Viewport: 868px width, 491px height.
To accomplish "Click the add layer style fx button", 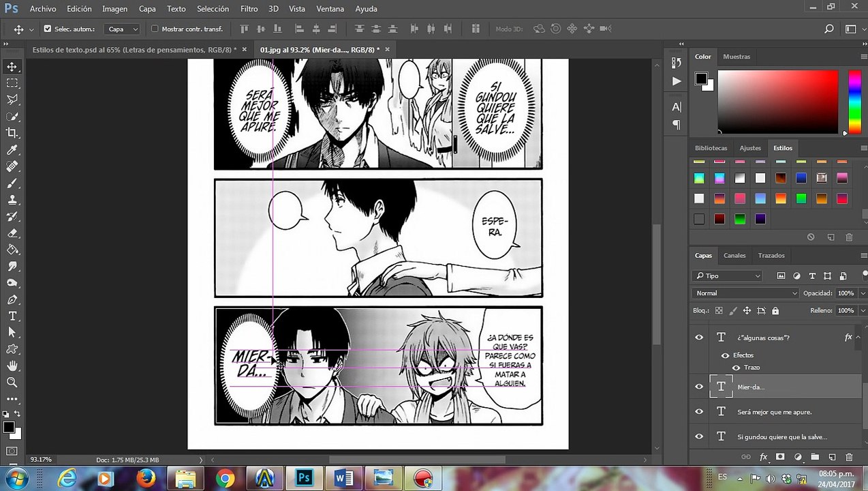I will pyautogui.click(x=763, y=457).
